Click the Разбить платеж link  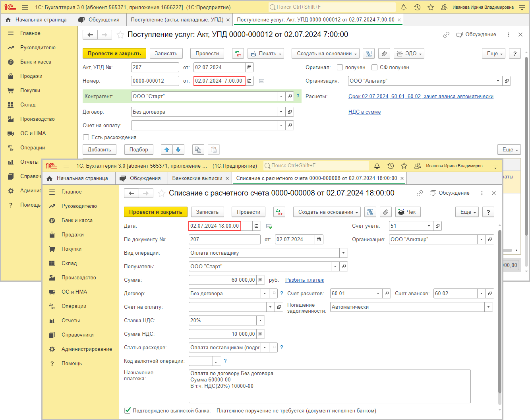pos(305,280)
